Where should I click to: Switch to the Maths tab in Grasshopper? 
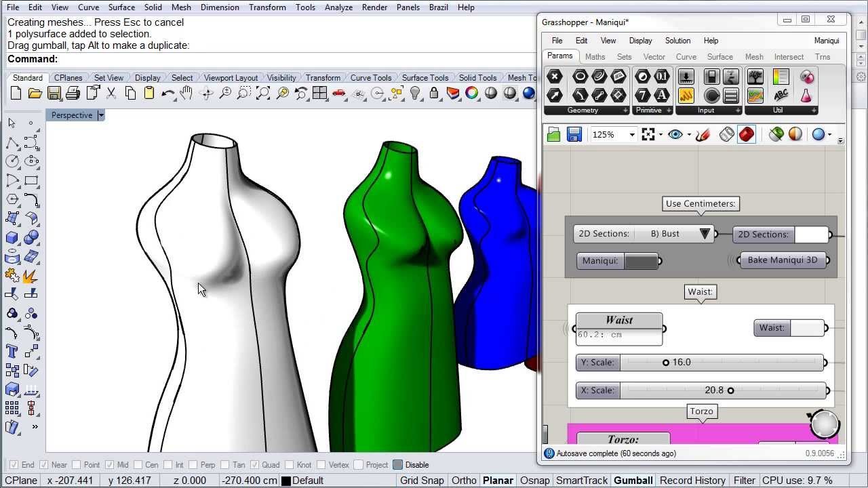coord(595,57)
